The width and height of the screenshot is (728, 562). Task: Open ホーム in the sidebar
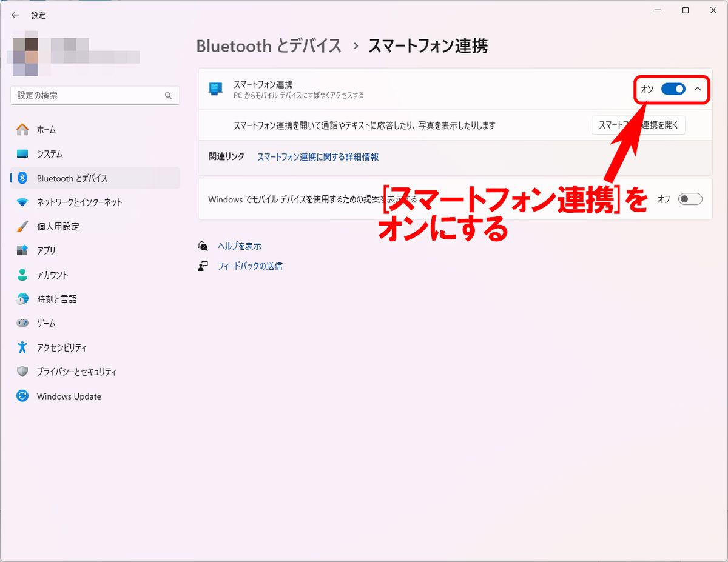95,130
